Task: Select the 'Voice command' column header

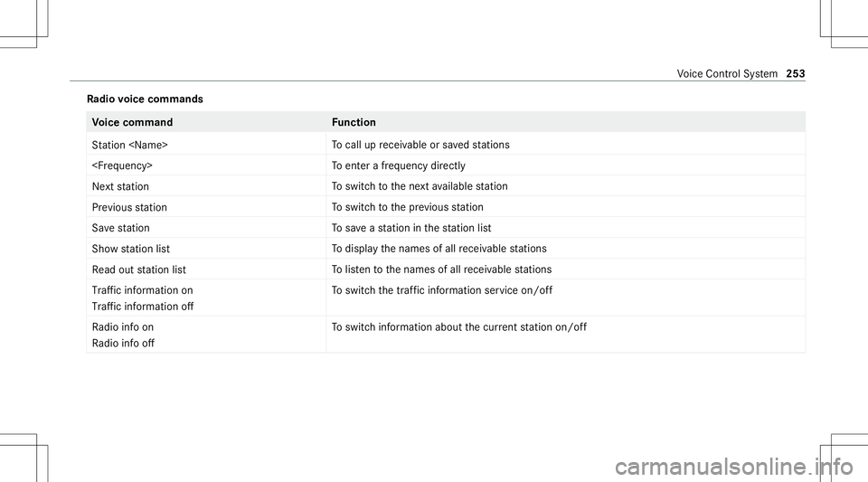Action: [x=132, y=122]
